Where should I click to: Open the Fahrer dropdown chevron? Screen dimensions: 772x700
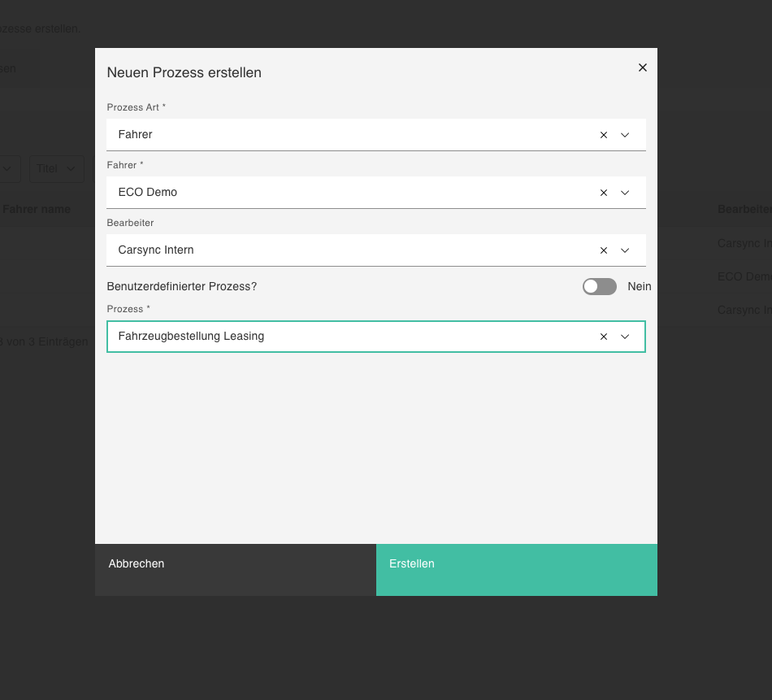[625, 193]
